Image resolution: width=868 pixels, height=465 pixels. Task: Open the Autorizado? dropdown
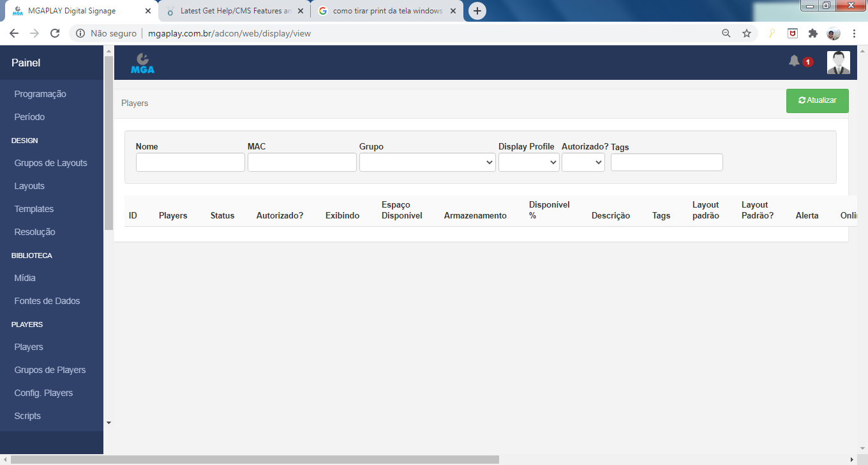coord(583,162)
